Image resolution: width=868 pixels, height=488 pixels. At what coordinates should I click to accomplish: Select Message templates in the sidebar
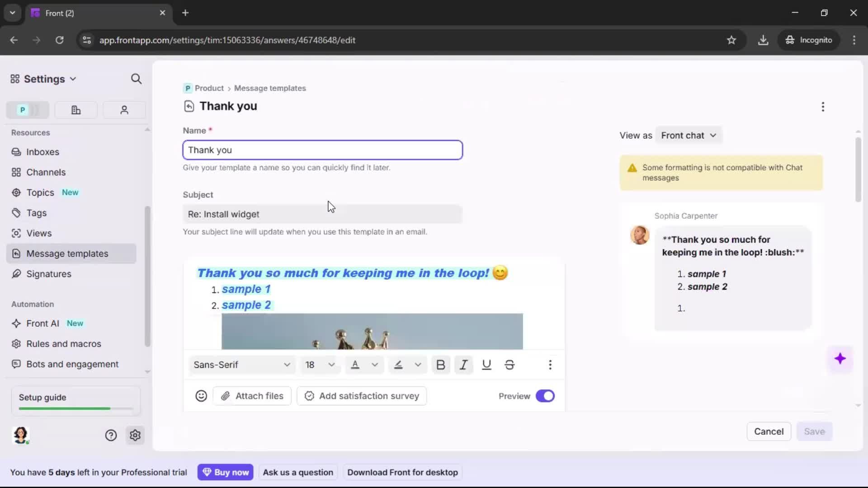tap(67, 253)
